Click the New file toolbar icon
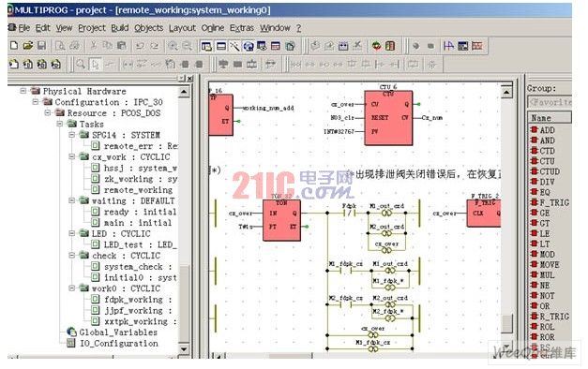The image size is (588, 369). click(x=14, y=46)
